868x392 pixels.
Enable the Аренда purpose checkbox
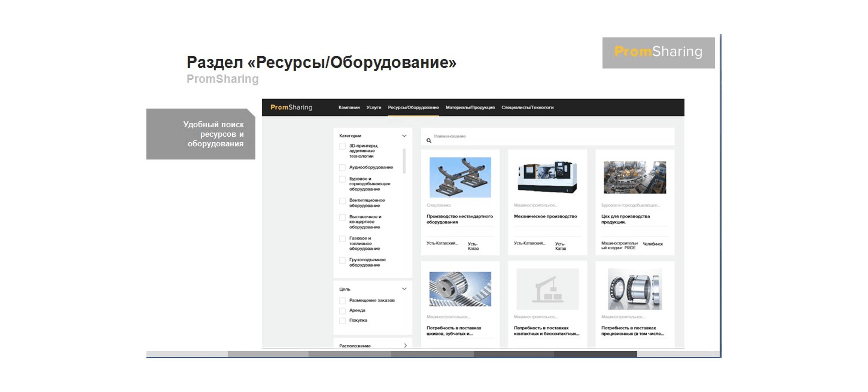(x=342, y=310)
